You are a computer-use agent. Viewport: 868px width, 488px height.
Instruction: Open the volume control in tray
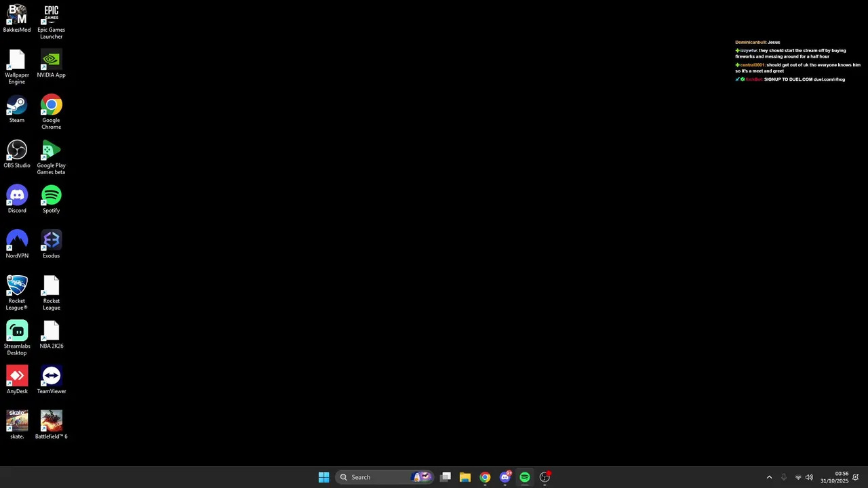click(809, 477)
